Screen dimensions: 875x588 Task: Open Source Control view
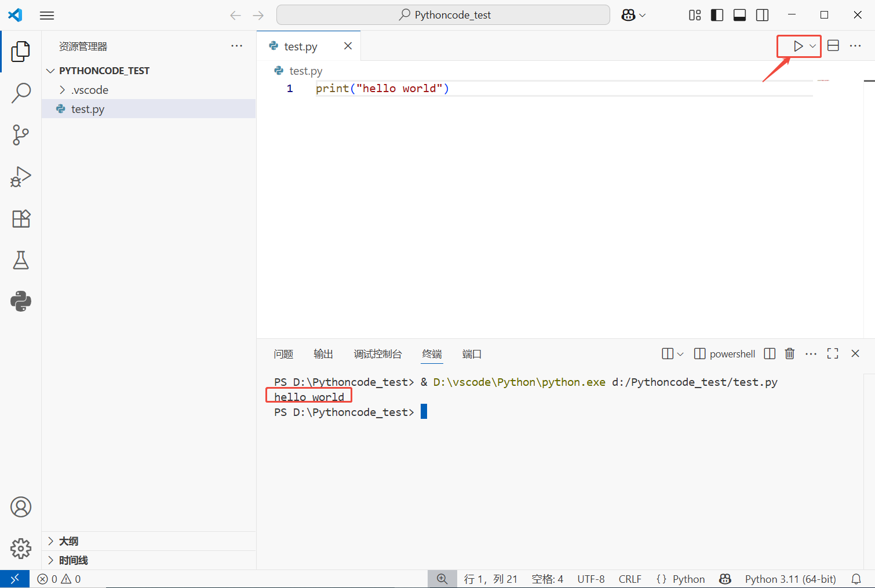[x=21, y=135]
